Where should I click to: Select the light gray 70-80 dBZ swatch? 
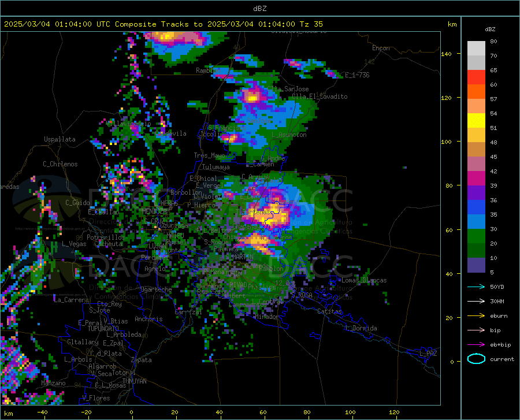[476, 49]
